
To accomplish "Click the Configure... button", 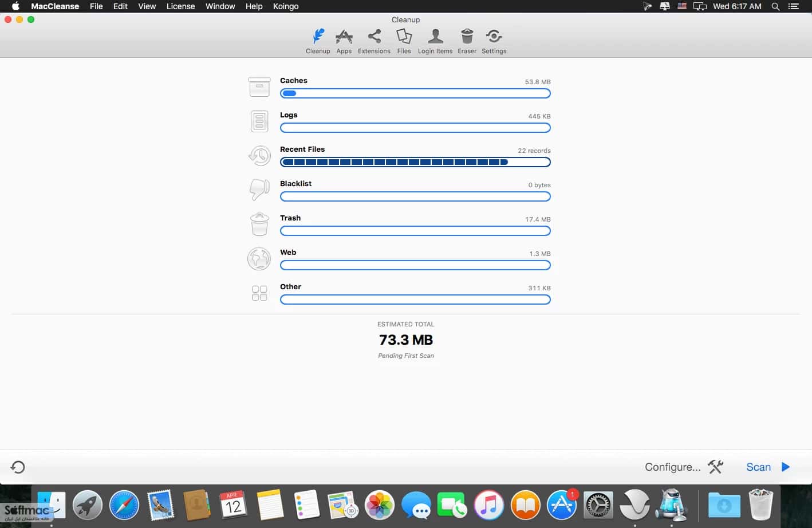I will 673,467.
